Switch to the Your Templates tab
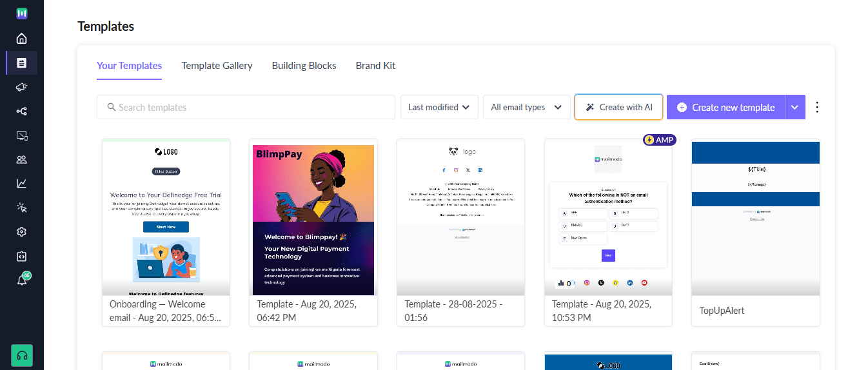The image size is (868, 370). 129,66
